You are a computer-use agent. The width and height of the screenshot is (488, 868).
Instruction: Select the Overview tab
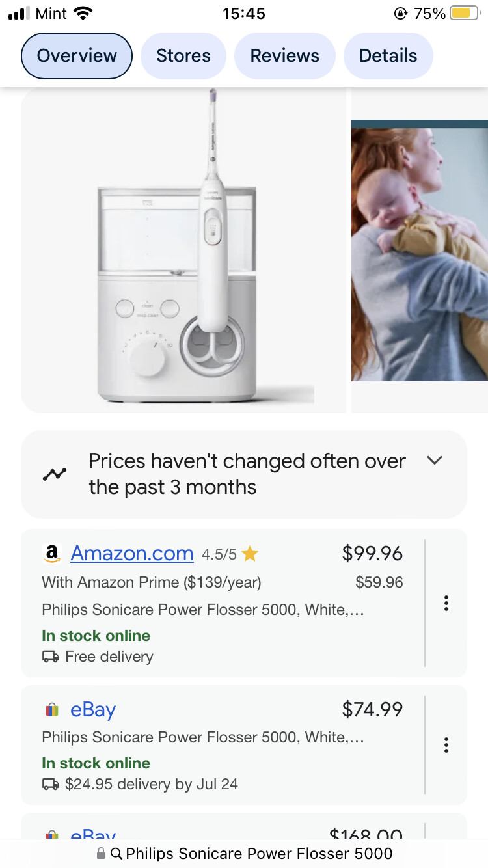77,56
